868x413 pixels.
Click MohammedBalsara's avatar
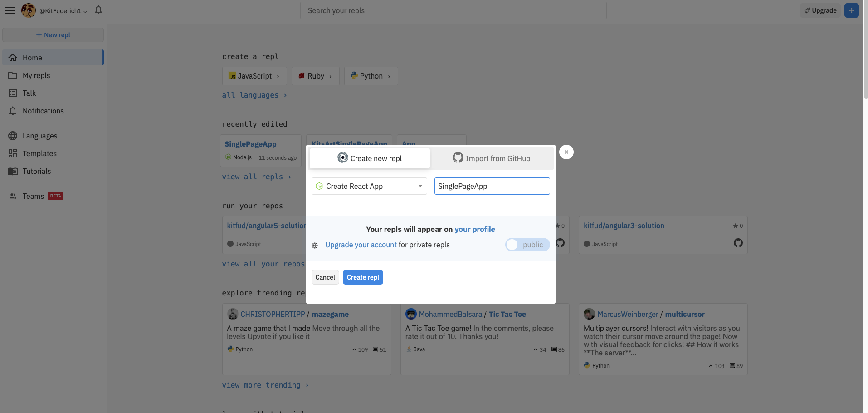pos(411,314)
